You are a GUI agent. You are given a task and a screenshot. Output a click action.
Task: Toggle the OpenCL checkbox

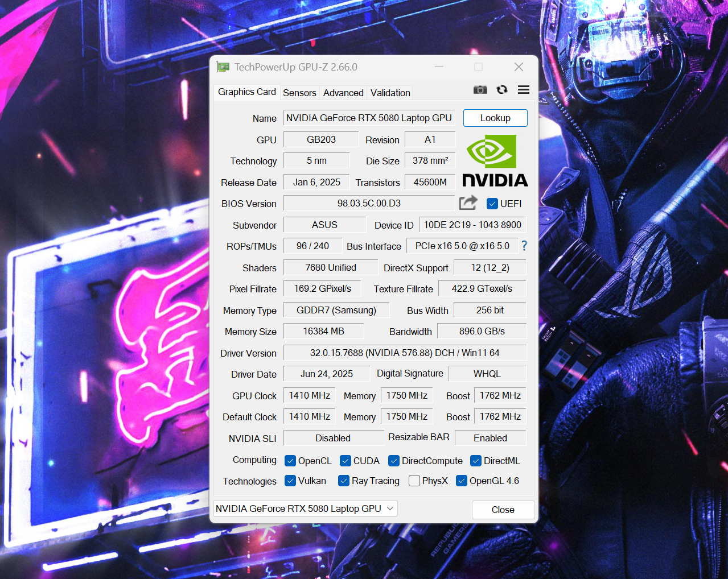[290, 461]
